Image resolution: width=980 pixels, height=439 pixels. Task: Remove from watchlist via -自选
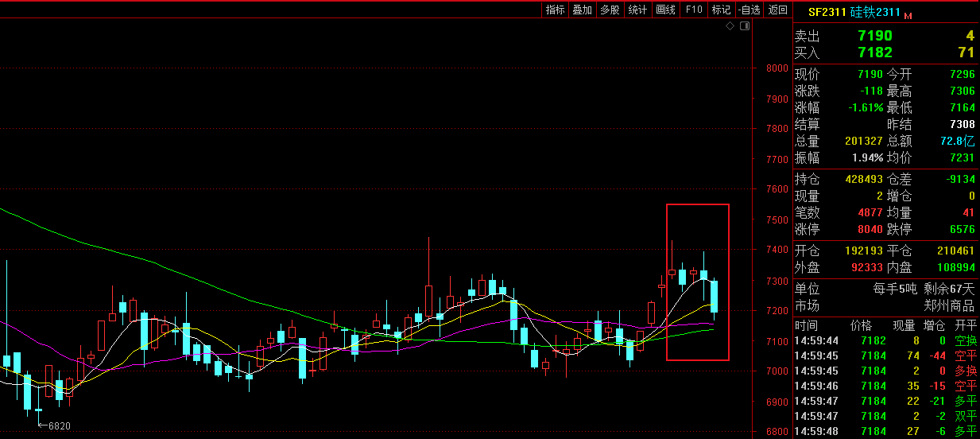[x=749, y=10]
